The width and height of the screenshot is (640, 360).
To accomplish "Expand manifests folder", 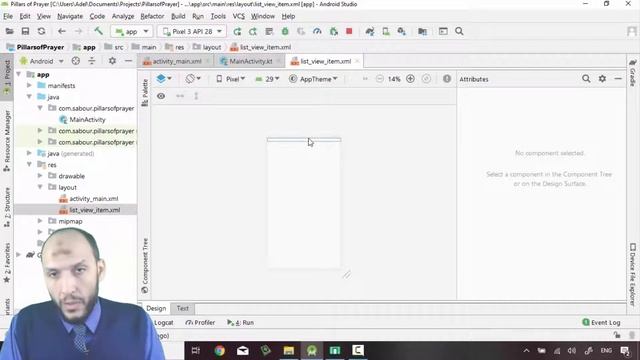I will [x=29, y=86].
